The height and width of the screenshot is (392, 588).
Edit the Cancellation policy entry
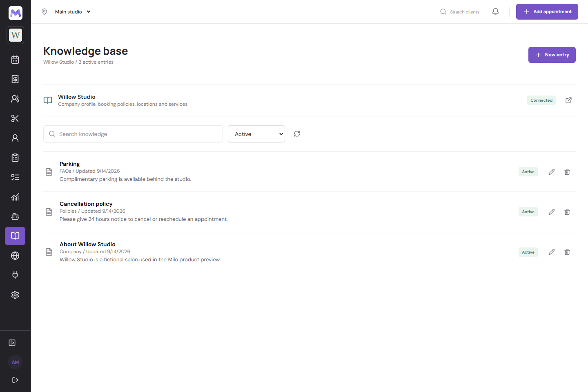[552, 212]
